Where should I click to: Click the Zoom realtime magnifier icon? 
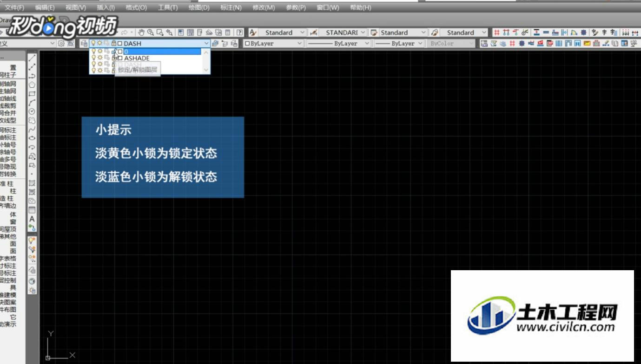[x=151, y=32]
